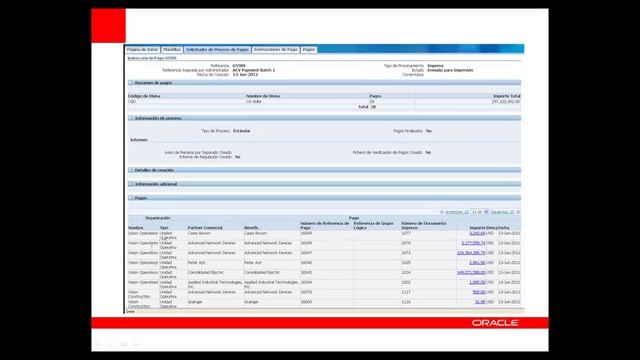Image resolution: width=640 pixels, height=360 pixels.
Task: Open the Página de Inicio tab
Action: [142, 49]
